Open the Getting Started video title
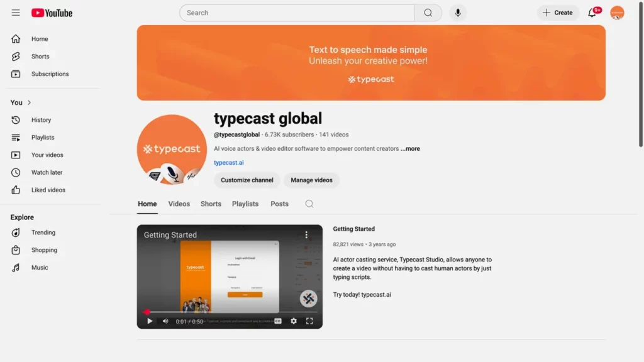Screen dimensions: 644x362 click(x=353, y=229)
